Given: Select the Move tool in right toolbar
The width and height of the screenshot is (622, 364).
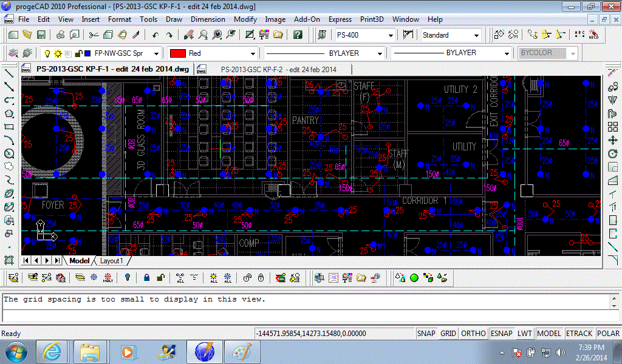Looking at the screenshot, I should click(x=613, y=140).
